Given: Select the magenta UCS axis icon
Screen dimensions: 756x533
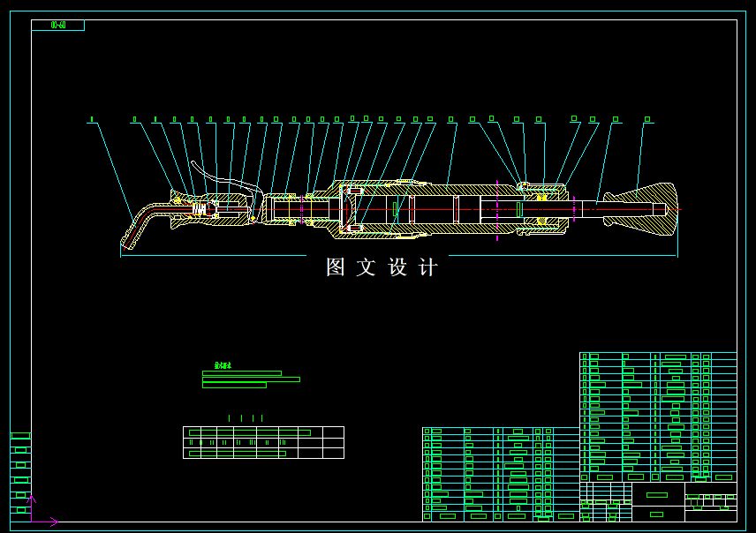Looking at the screenshot, I should tap(42, 511).
